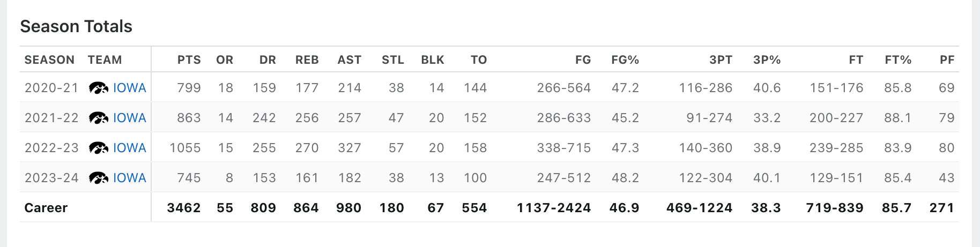Viewport: 980px width, 247px height.
Task: Click the Season Totals heading
Action: click(x=76, y=26)
